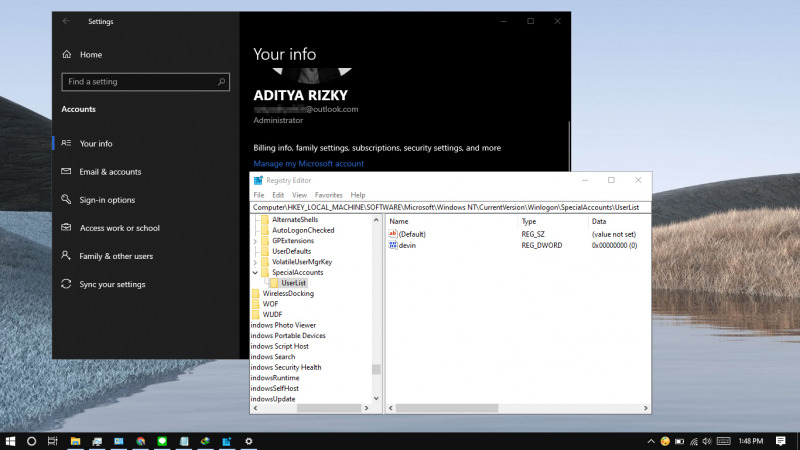Click the devin DWORD value icon
The width and height of the screenshot is (800, 450).
tap(392, 245)
